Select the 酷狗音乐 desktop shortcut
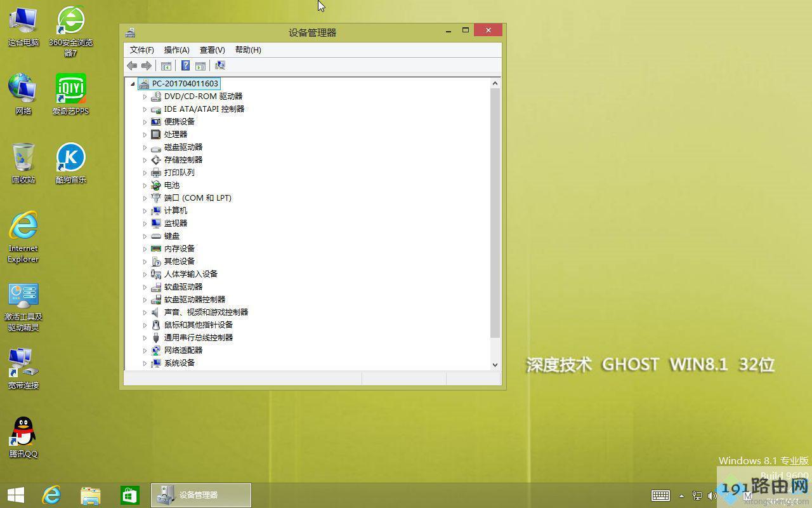 point(70,163)
